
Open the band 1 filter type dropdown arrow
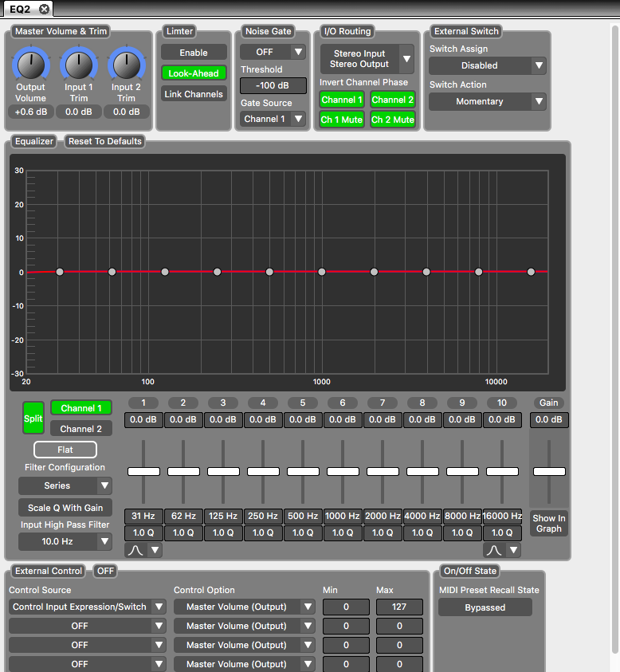pos(155,550)
